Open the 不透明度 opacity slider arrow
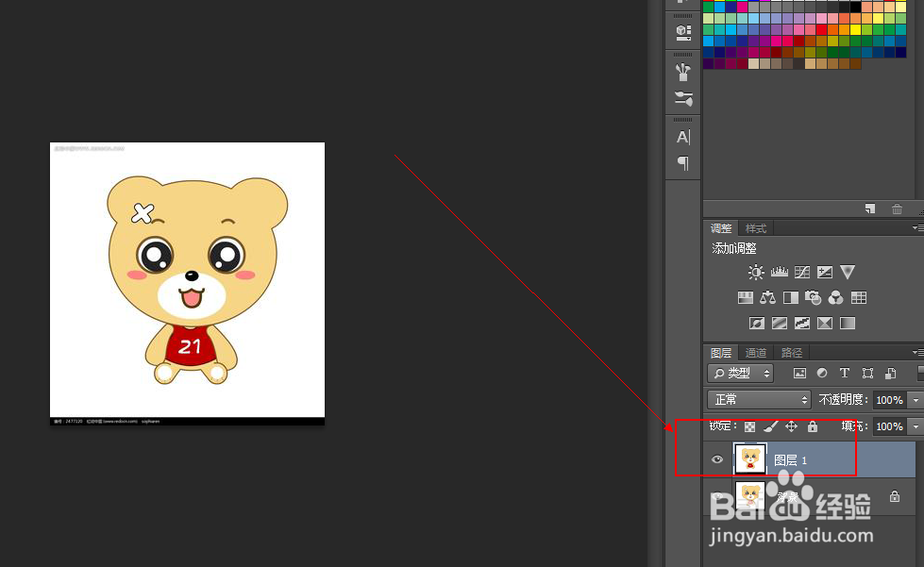The image size is (924, 567). (916, 400)
